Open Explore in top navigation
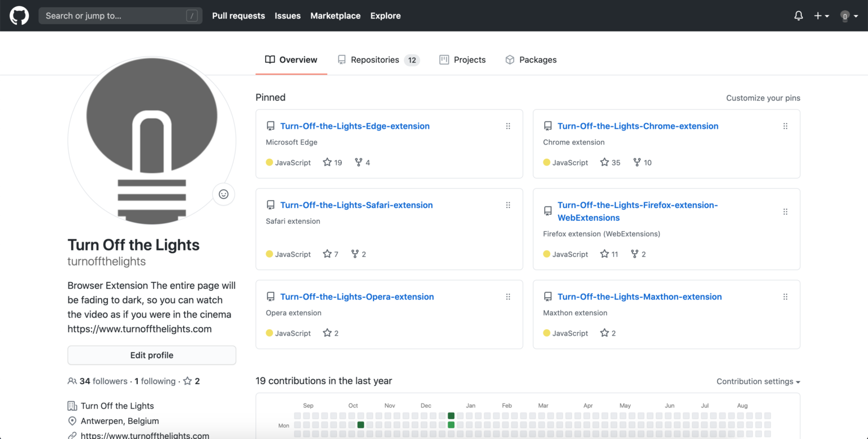The width and height of the screenshot is (868, 439). [385, 16]
